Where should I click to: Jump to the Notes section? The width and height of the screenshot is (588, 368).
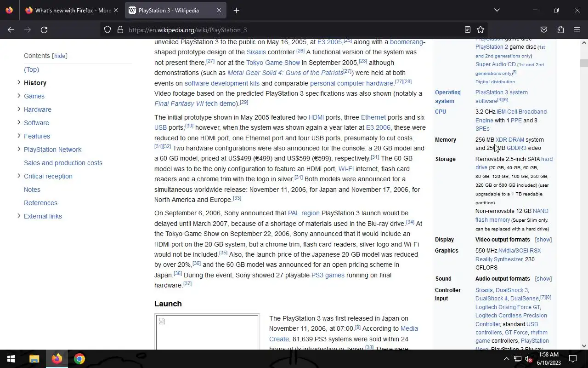point(32,190)
